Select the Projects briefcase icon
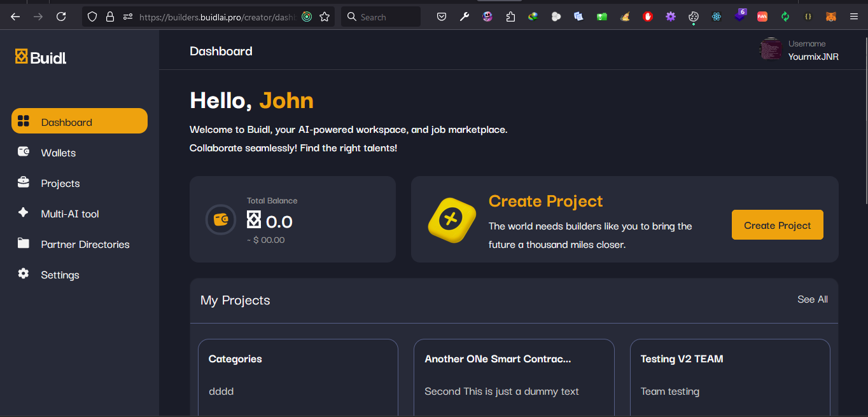The height and width of the screenshot is (417, 868). [23, 183]
